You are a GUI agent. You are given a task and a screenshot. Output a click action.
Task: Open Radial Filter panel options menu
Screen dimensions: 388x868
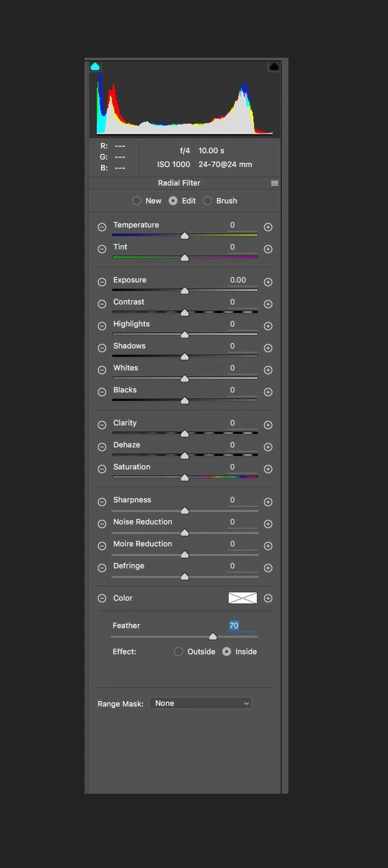pos(275,183)
